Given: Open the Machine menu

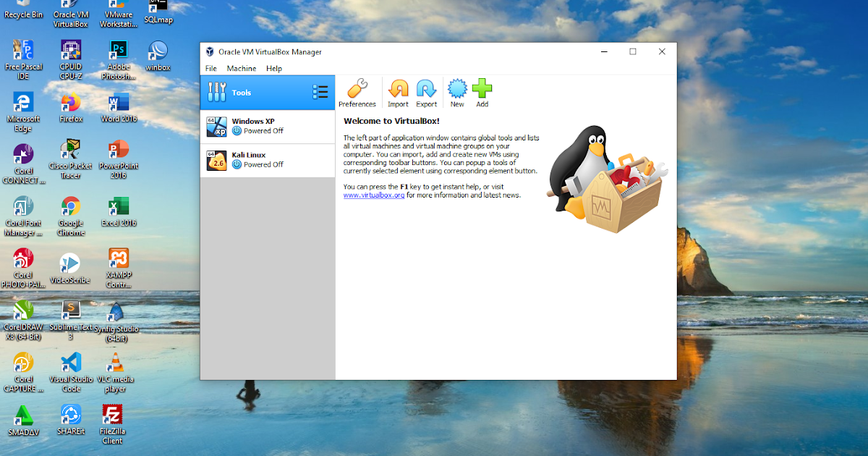Looking at the screenshot, I should [242, 68].
